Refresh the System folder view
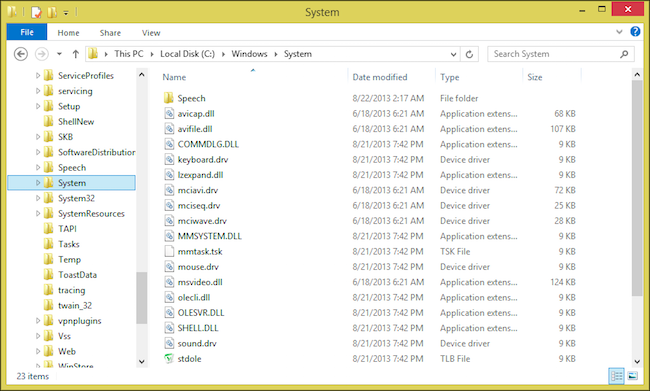The width and height of the screenshot is (650, 391). tap(469, 54)
